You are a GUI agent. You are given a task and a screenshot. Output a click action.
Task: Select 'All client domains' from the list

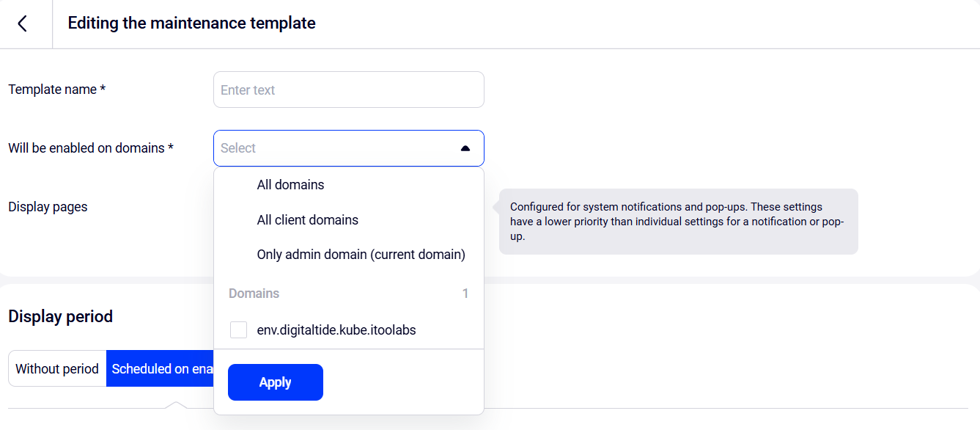[x=307, y=220]
